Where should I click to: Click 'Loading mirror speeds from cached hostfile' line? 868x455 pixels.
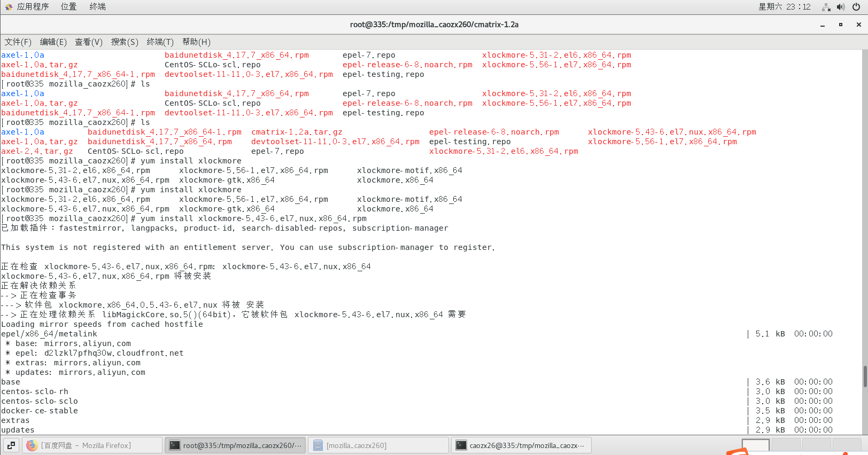(102, 324)
